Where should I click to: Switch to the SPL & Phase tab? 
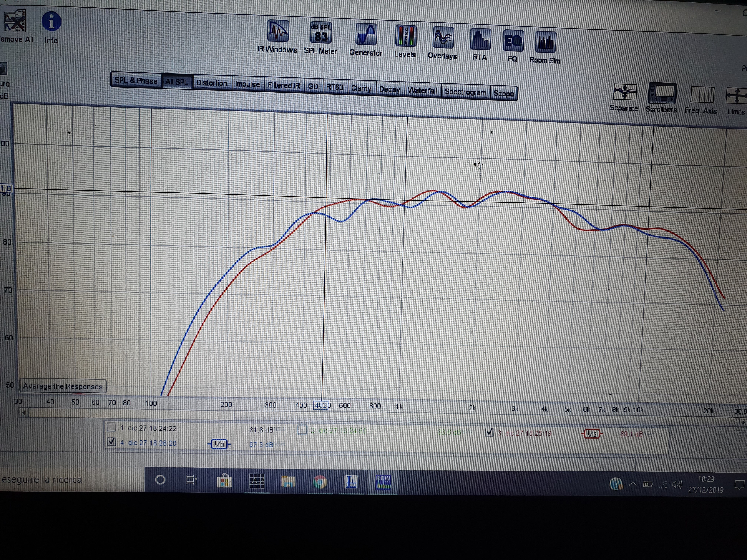pyautogui.click(x=136, y=80)
